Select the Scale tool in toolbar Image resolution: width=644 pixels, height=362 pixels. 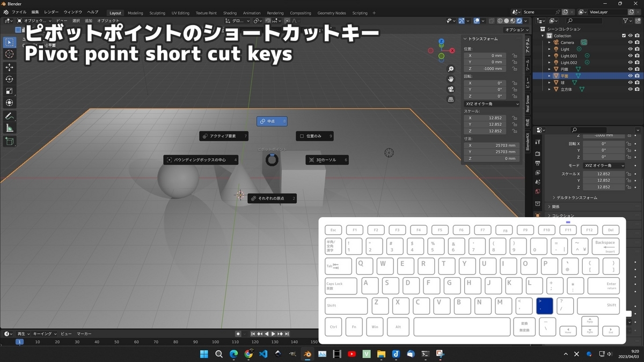tap(9, 91)
